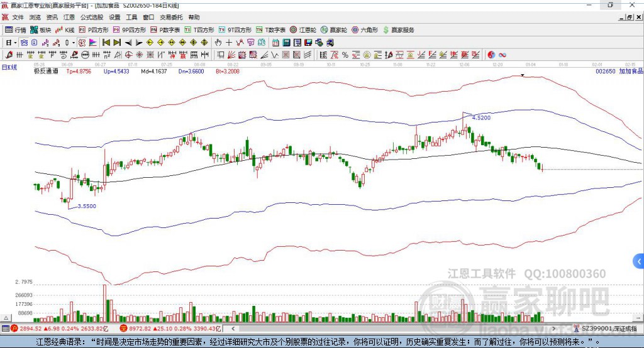Click the red crosshair target icon
644x348 pixels.
point(128,55)
